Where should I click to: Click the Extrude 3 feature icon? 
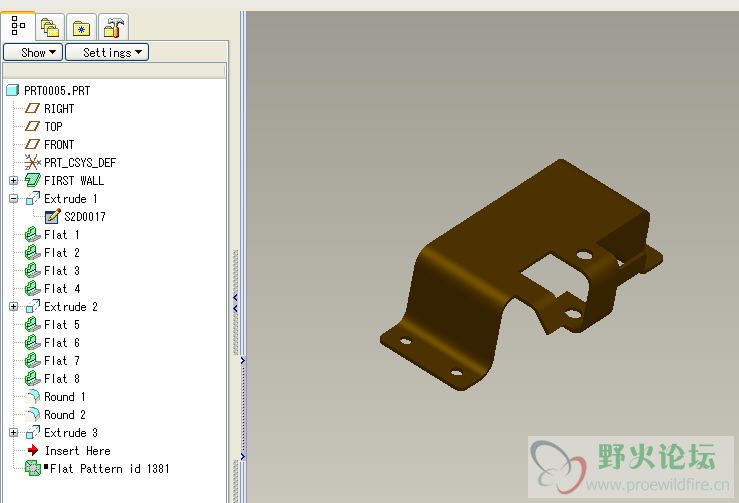[33, 432]
